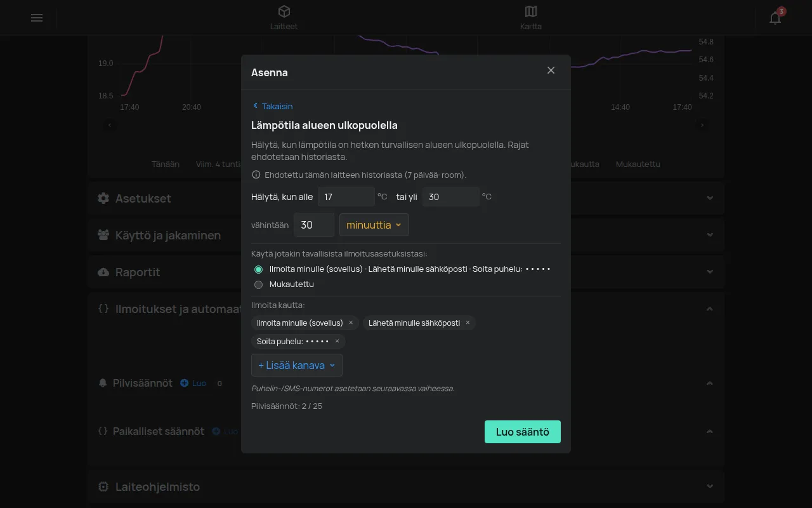Open the Lisää kanava dropdown
Image resolution: width=812 pixels, height=508 pixels.
coord(297,365)
